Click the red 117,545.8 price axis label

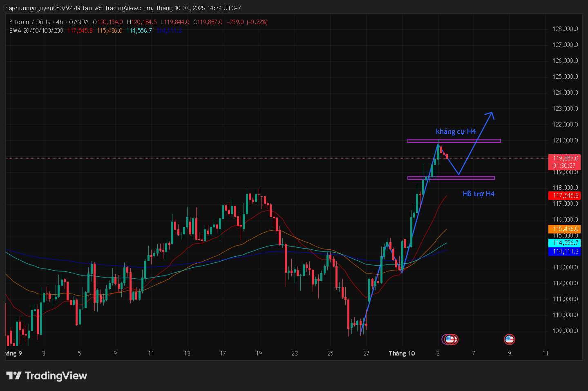click(565, 195)
